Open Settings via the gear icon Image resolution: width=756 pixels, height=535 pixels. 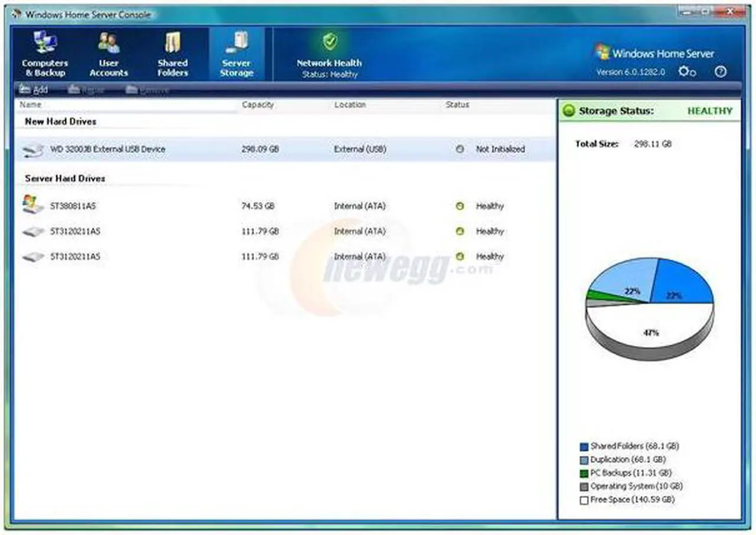[x=687, y=71]
